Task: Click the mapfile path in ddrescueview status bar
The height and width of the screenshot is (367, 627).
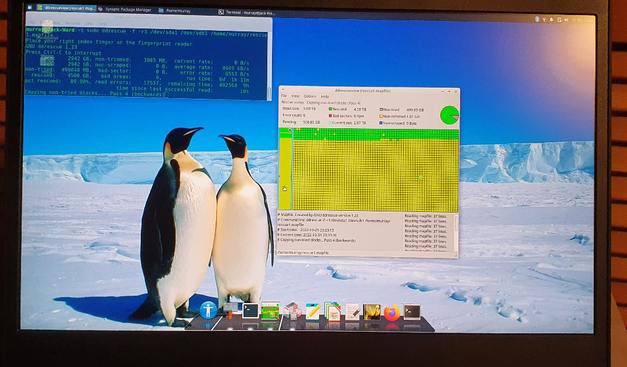Action: tap(303, 253)
